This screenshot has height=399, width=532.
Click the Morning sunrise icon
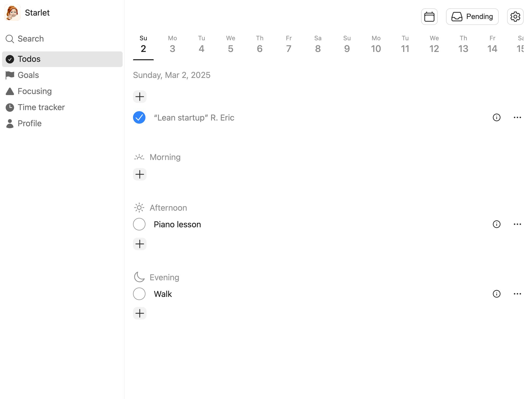tap(139, 157)
